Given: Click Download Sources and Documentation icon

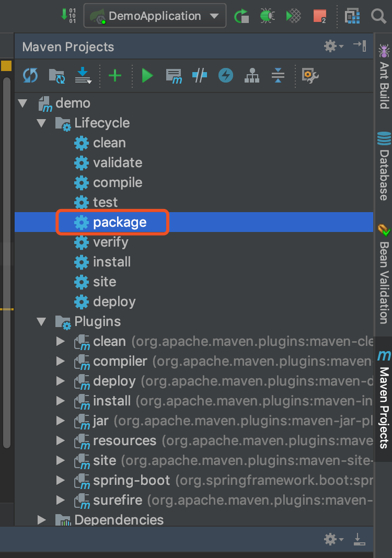Looking at the screenshot, I should coord(83,76).
